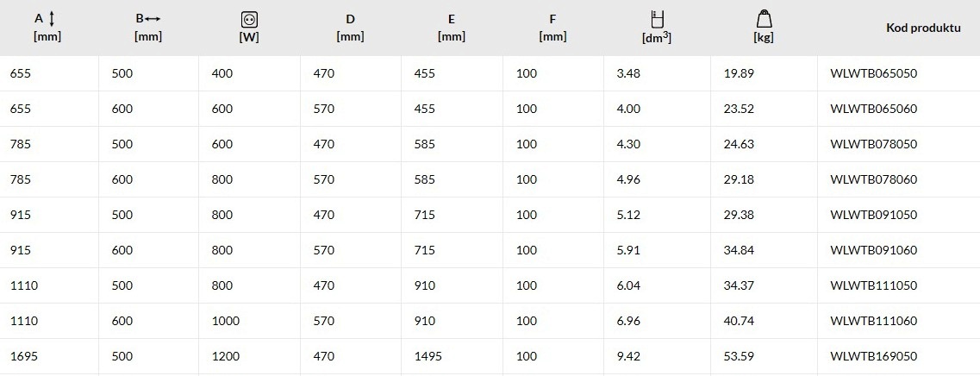Select the E [mm] column header

click(452, 28)
